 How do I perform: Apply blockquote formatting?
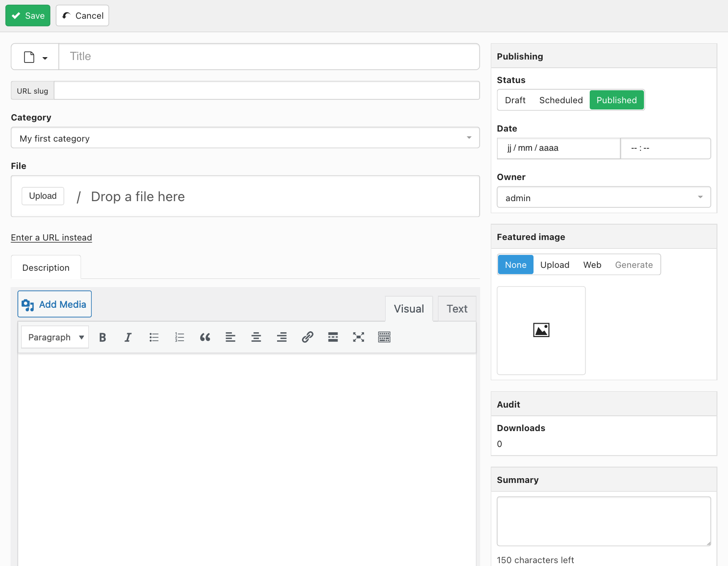pos(205,337)
